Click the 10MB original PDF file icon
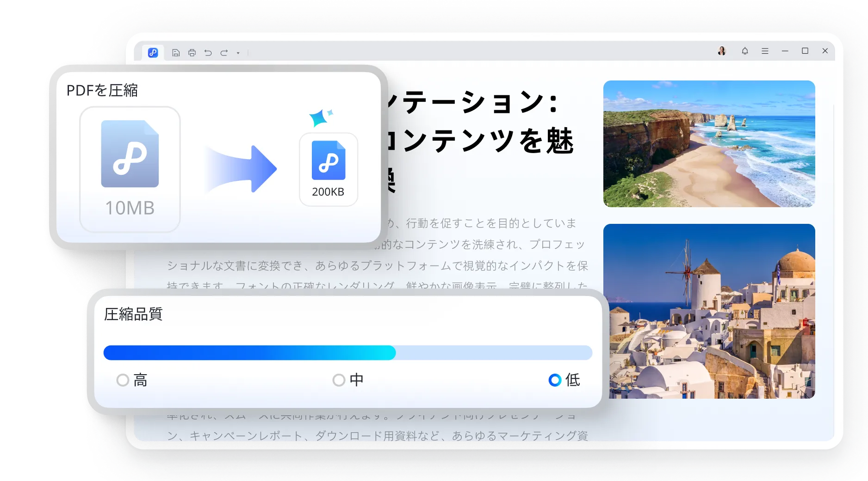 click(130, 154)
